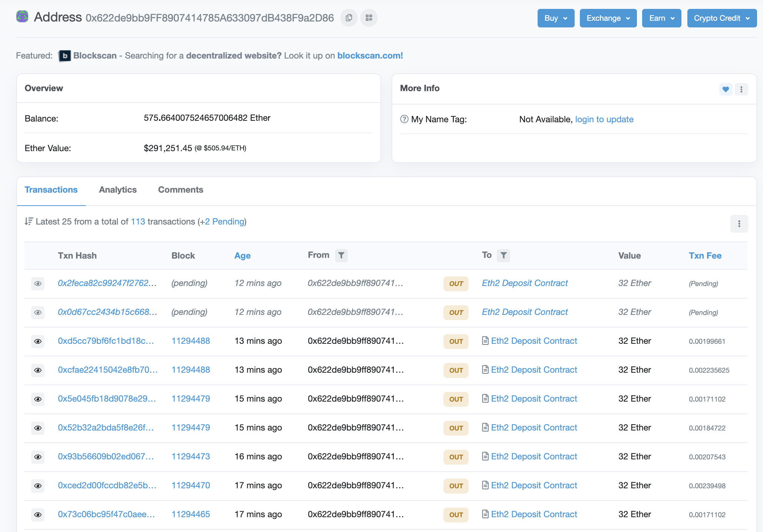Open transaction hash 0xcfae22415042e8fb70

[x=108, y=370]
